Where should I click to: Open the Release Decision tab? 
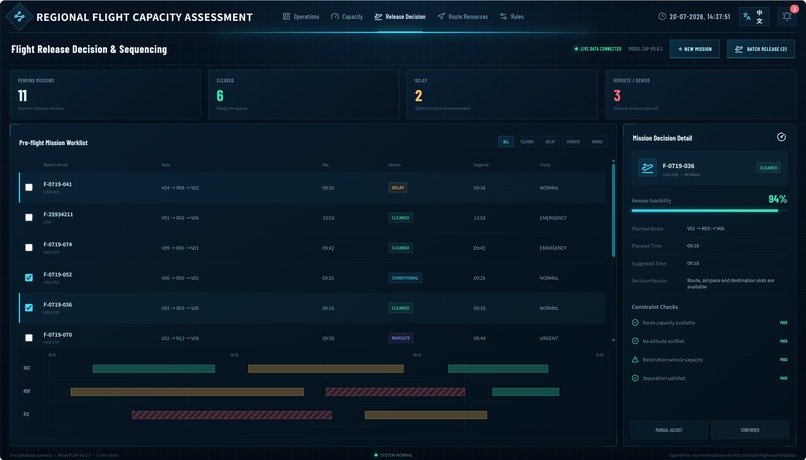400,16
